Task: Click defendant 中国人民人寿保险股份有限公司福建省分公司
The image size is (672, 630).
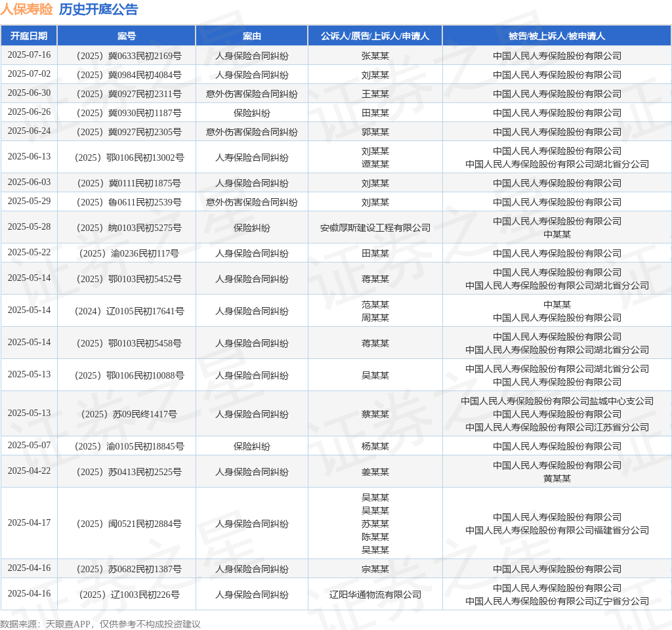Action: coord(556,530)
